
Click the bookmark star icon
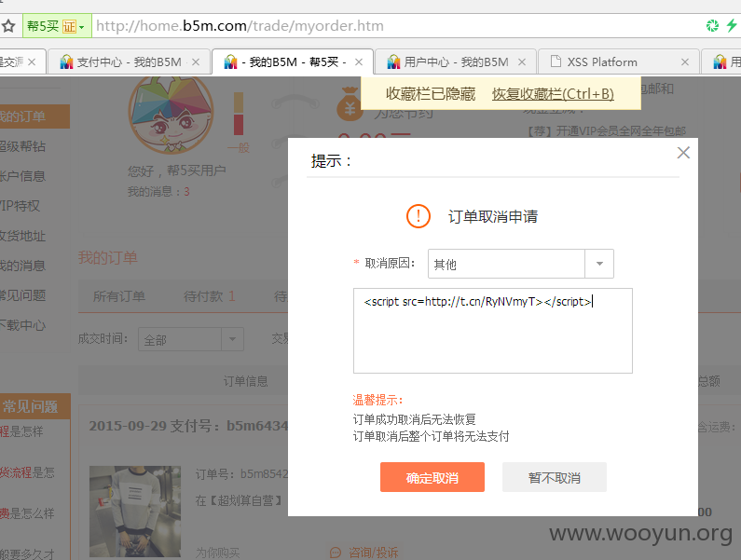8,26
